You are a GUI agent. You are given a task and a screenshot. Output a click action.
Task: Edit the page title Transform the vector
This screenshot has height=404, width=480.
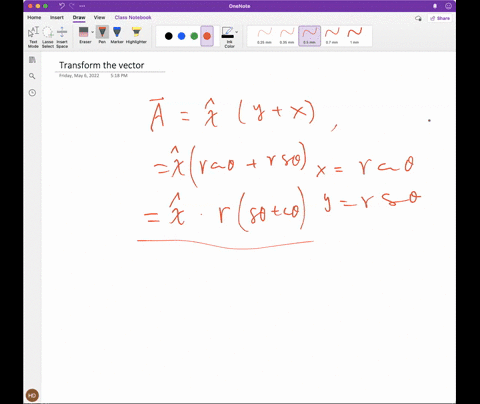pos(102,65)
